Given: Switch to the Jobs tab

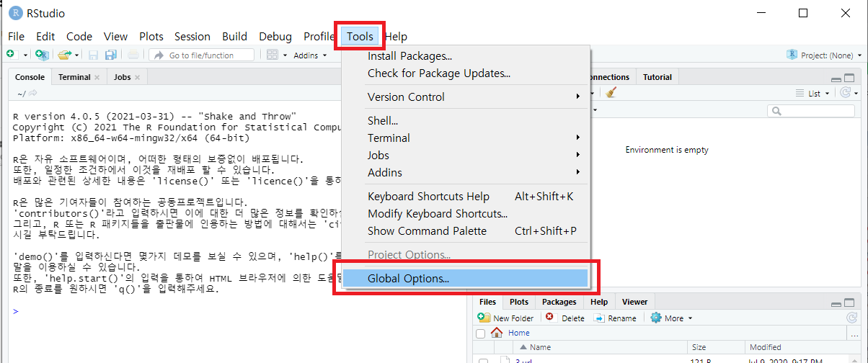Looking at the screenshot, I should point(123,77).
